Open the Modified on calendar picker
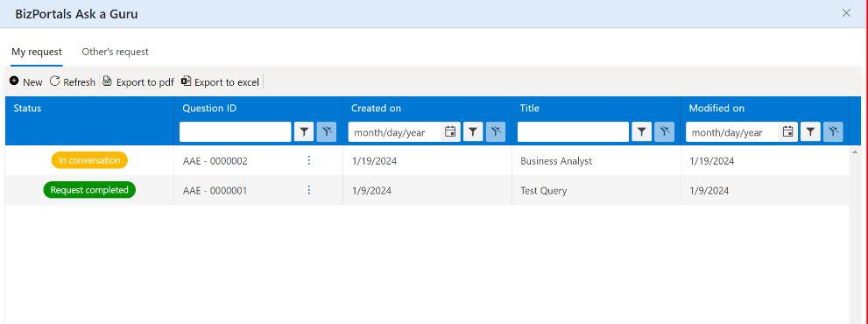868x324 pixels. click(x=788, y=132)
